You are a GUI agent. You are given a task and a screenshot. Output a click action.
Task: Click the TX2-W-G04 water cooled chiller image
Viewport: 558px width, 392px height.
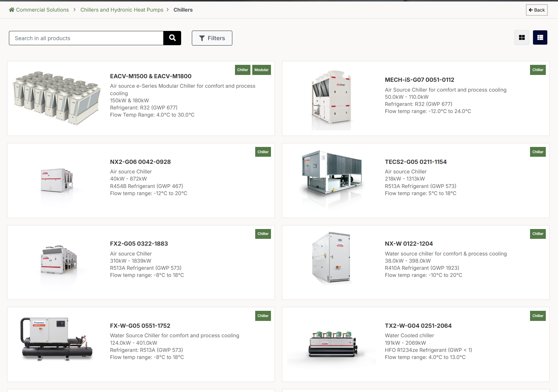(x=332, y=344)
